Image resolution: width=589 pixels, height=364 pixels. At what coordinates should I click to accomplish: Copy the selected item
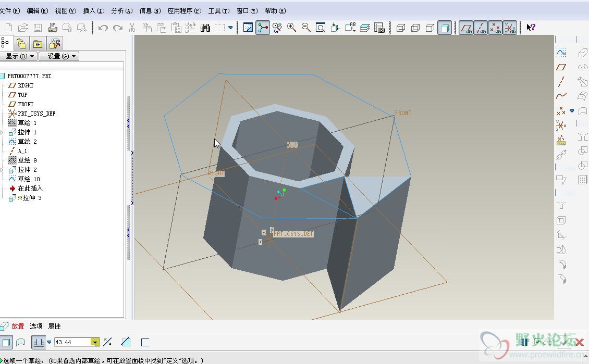[x=147, y=28]
